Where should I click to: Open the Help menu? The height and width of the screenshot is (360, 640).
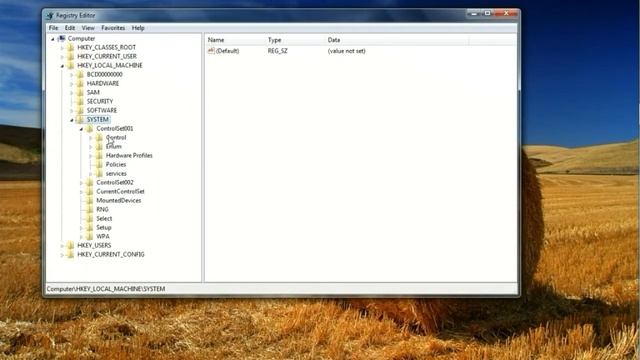(138, 28)
